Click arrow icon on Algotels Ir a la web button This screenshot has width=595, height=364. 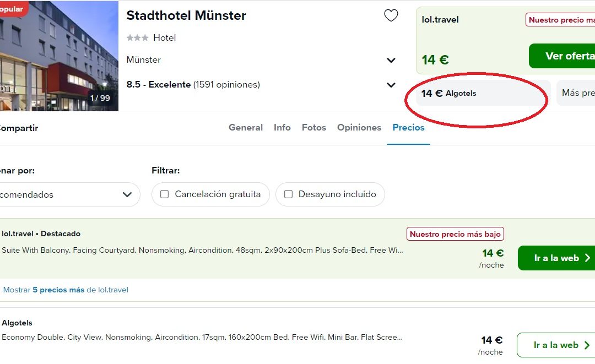pos(587,345)
